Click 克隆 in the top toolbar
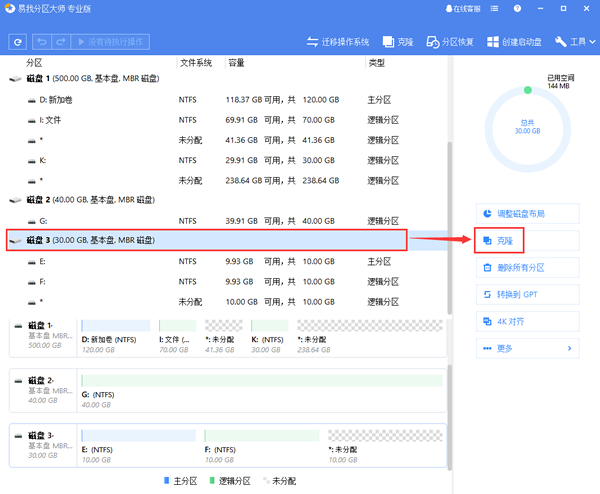Image resolution: width=600 pixels, height=494 pixels. point(397,42)
